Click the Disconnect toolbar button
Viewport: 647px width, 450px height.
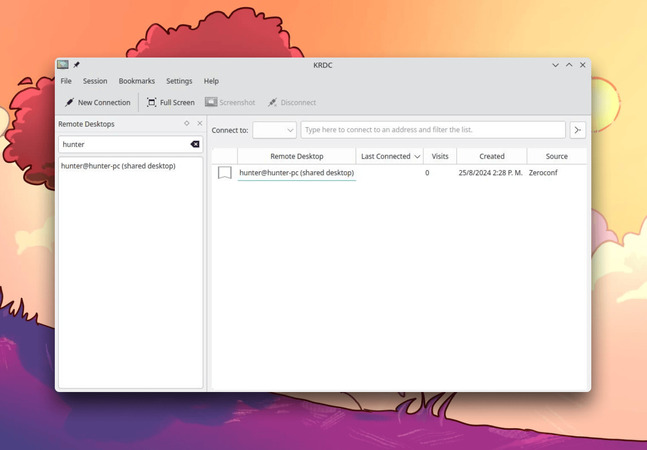coord(292,102)
